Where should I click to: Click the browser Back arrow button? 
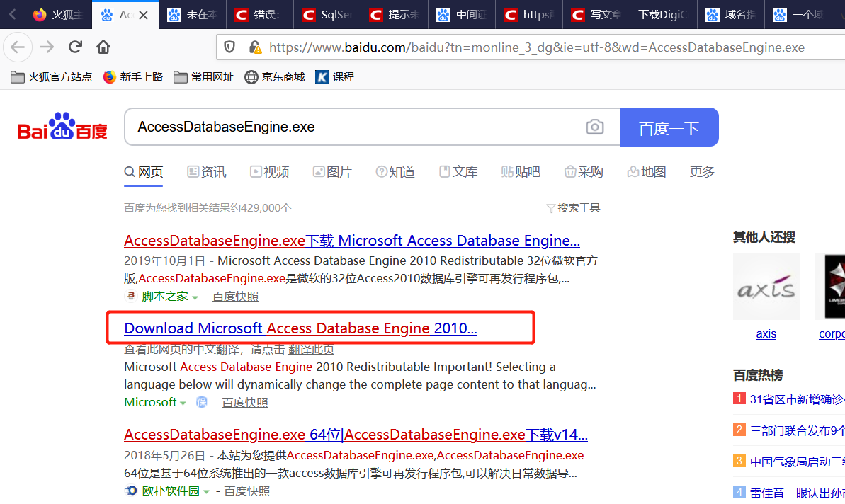tap(18, 47)
